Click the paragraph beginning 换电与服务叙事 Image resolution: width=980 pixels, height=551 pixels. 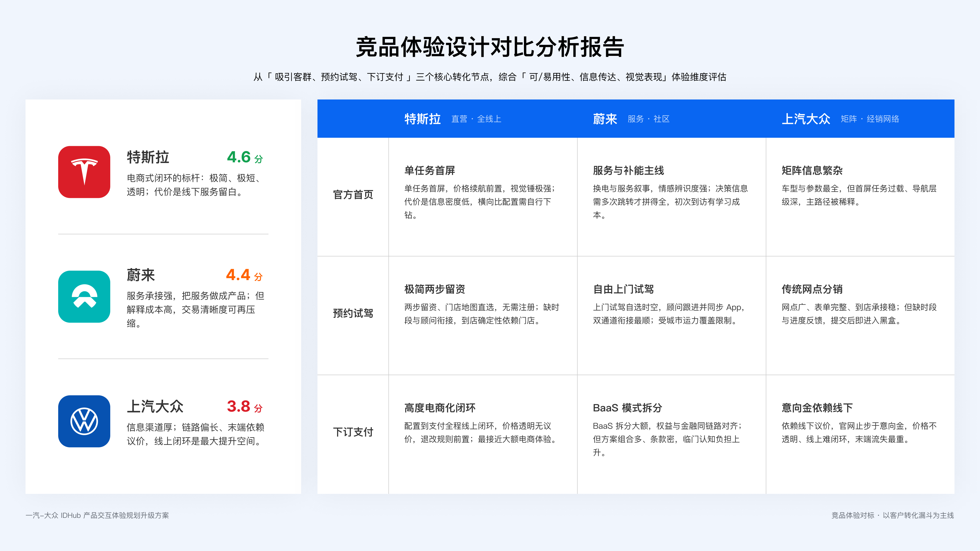point(670,202)
